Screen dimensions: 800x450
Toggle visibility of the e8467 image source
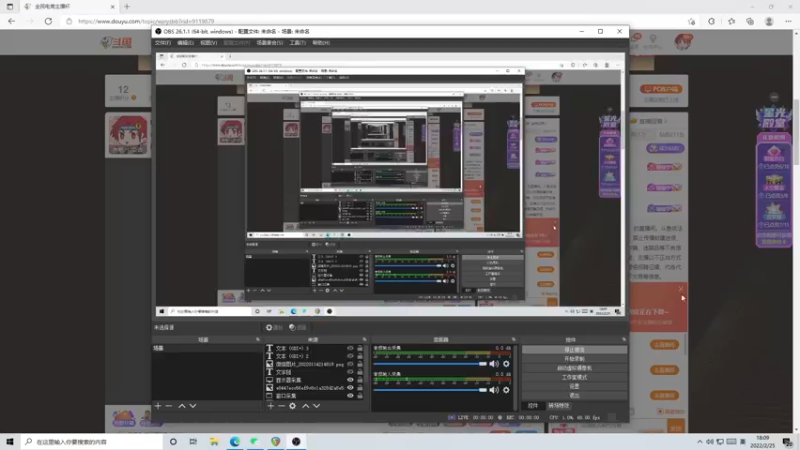[x=350, y=388]
